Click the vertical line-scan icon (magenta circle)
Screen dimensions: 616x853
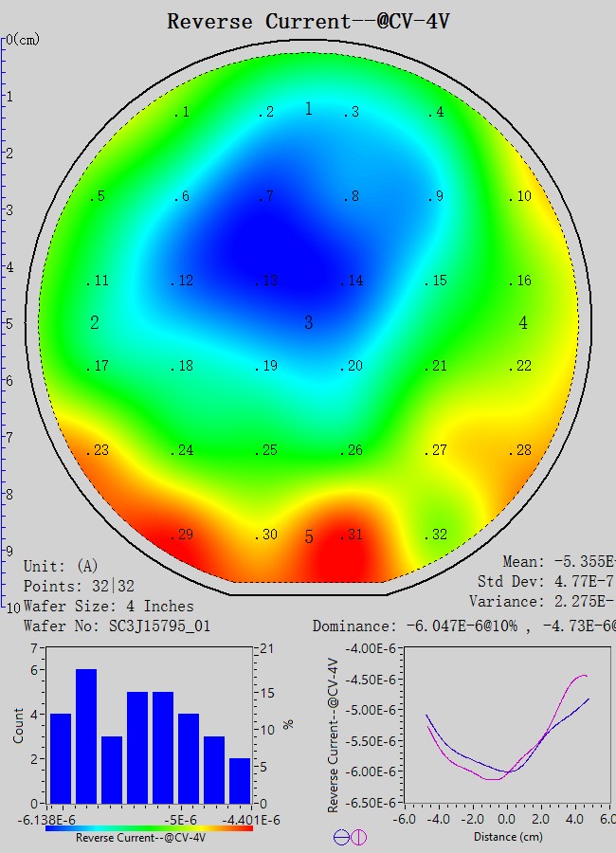point(358,837)
